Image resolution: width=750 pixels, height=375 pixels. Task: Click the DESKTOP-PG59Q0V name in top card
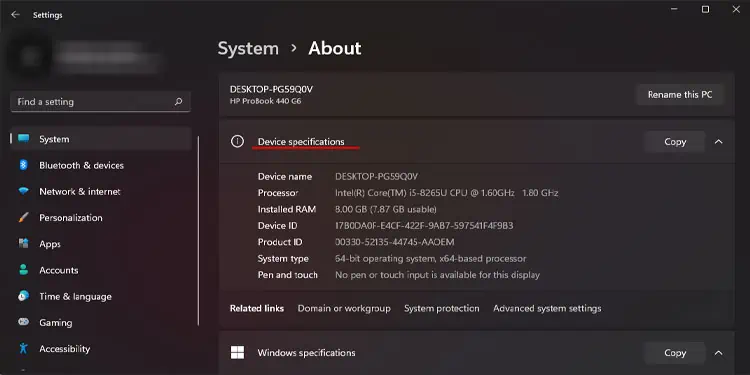point(271,89)
